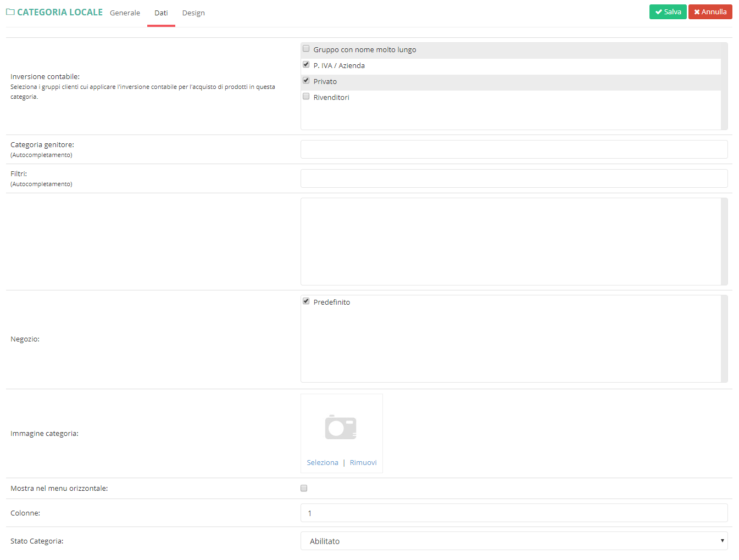Click the Negozio list scrollbar

coord(724,339)
